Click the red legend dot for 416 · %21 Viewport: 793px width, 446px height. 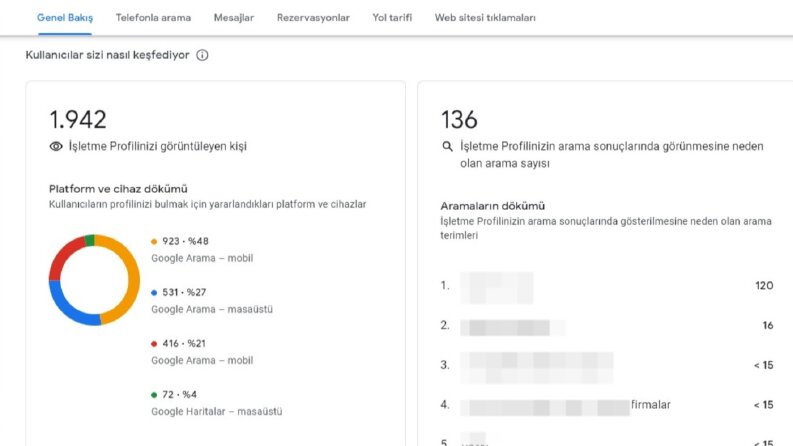coord(154,344)
